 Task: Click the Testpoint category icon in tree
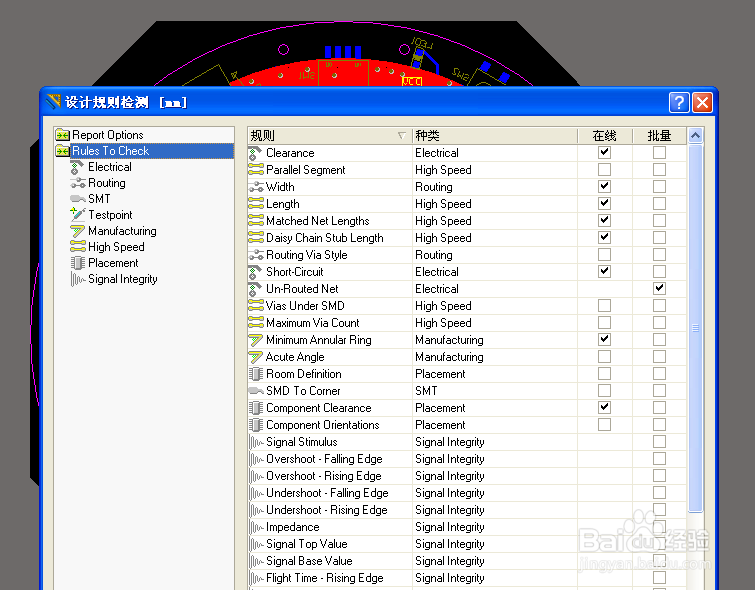[x=78, y=214]
